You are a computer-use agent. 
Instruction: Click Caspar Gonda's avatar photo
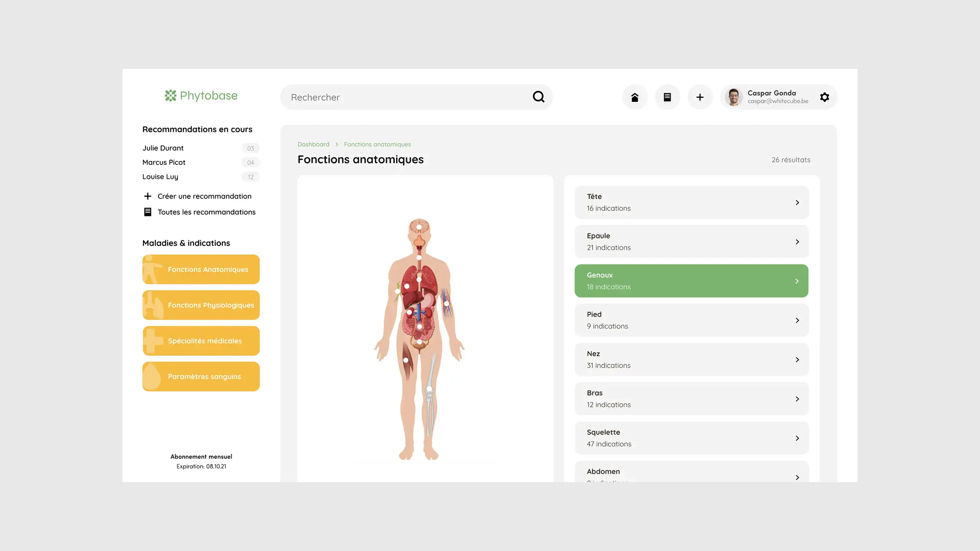733,97
